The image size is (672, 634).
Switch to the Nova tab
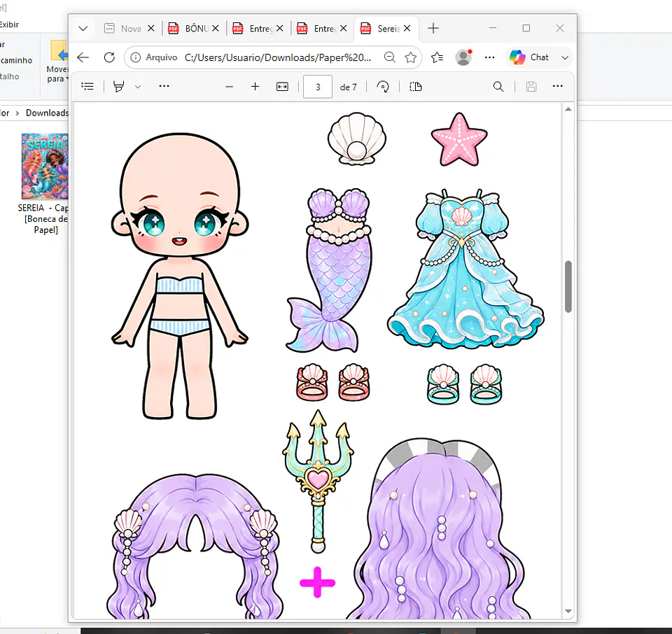[x=124, y=29]
